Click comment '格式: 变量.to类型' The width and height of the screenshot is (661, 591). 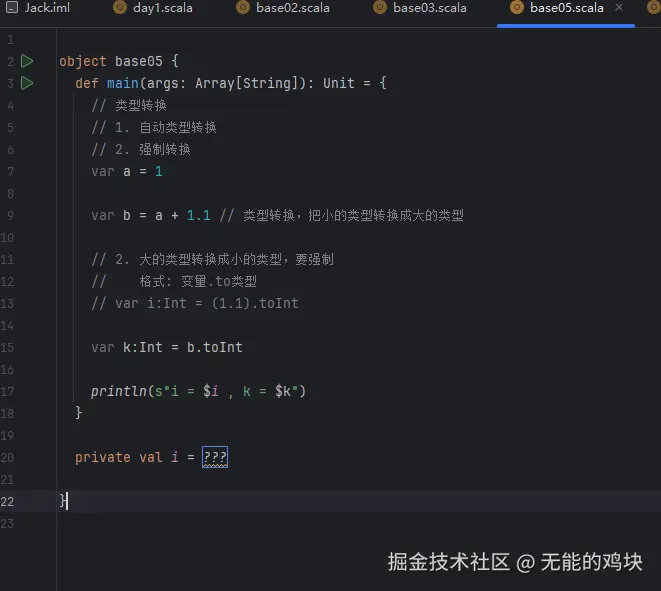coord(198,281)
